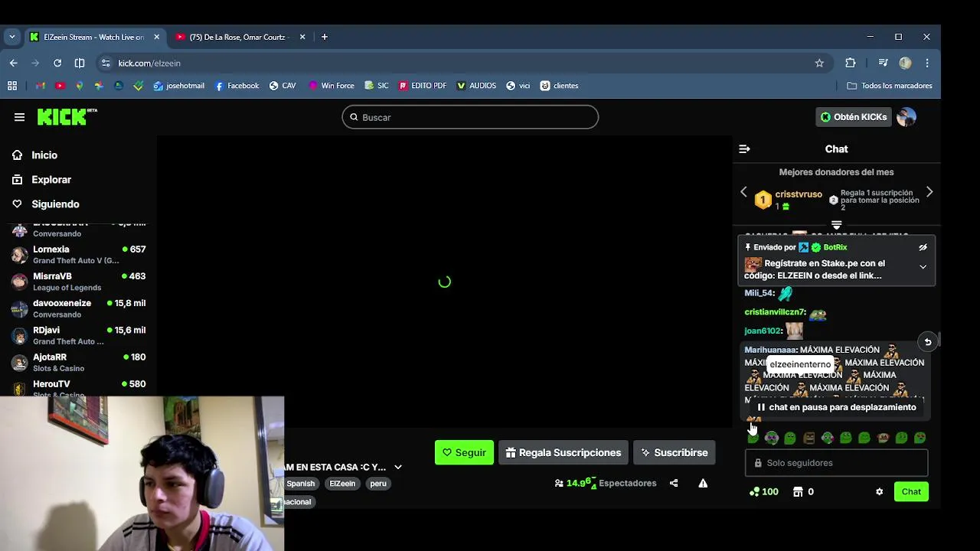980x551 pixels.
Task: Open Chrome three-dot menu
Action: tap(927, 63)
